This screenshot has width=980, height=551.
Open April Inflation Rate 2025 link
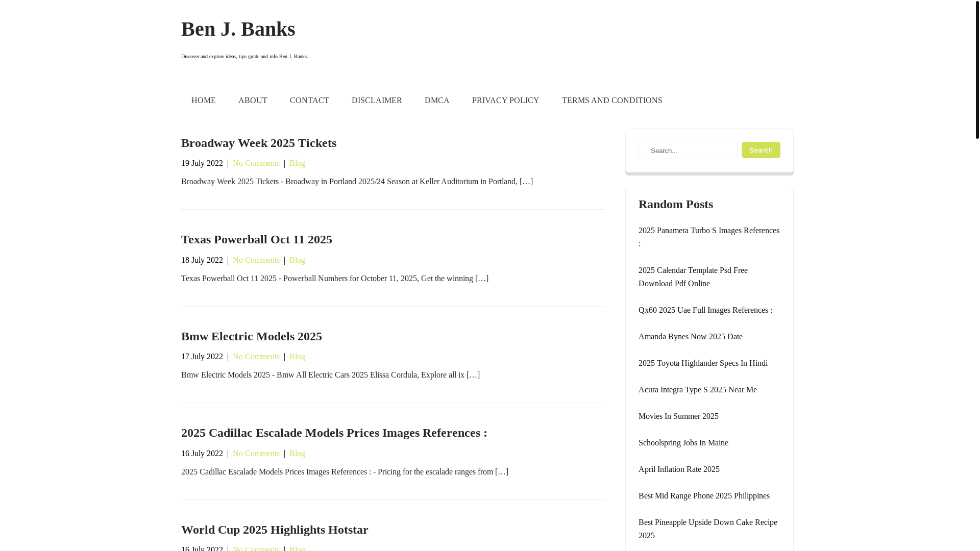679,469
